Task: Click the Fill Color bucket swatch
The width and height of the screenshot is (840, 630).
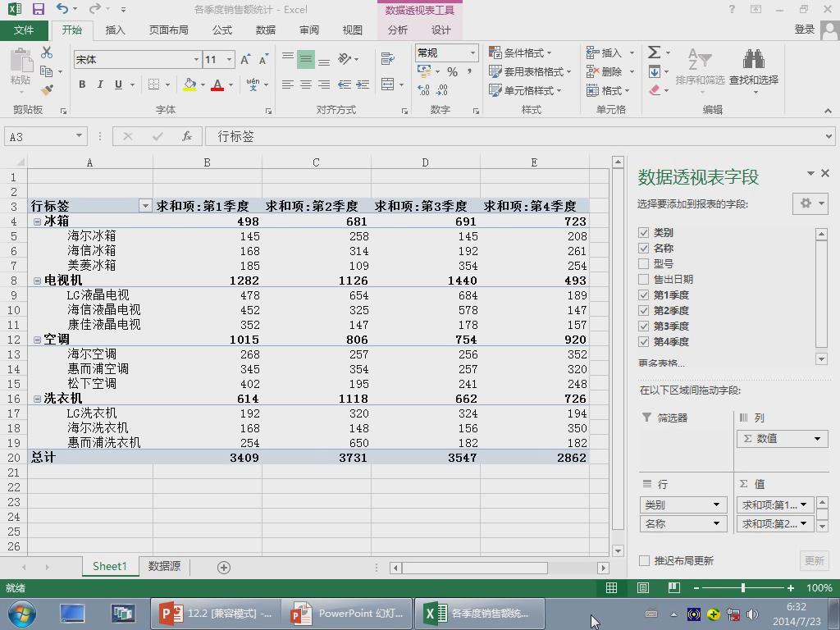Action: click(189, 84)
